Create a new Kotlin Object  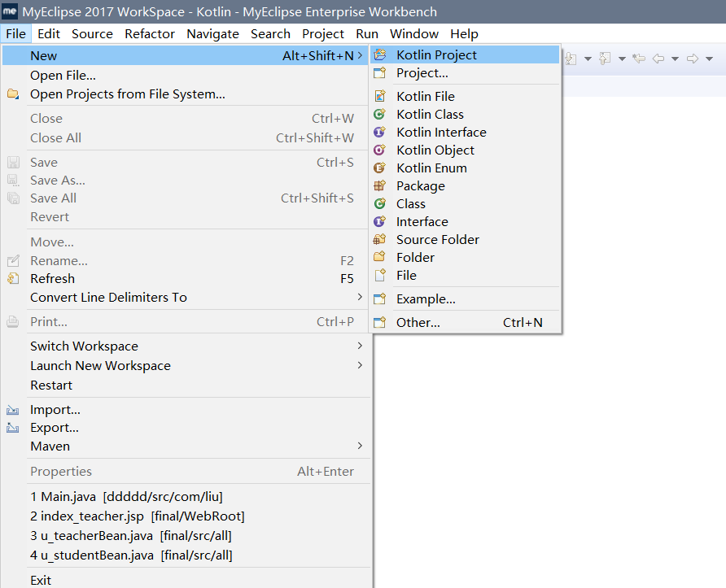tap(465, 150)
